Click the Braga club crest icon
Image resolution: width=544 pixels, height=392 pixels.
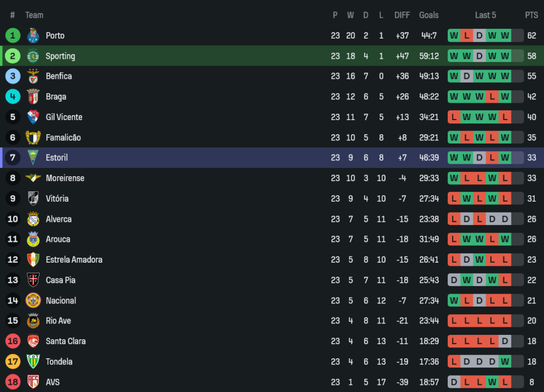(x=33, y=97)
